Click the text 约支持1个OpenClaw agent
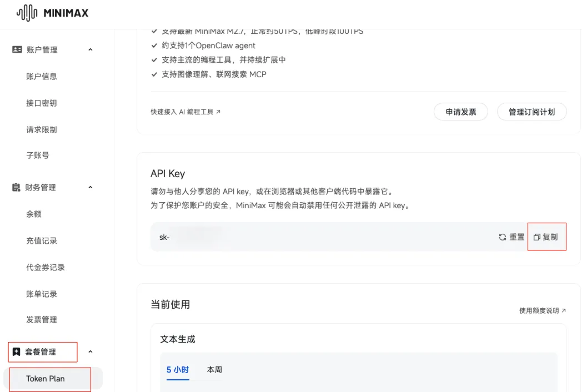Image resolution: width=582 pixels, height=392 pixels. [209, 46]
